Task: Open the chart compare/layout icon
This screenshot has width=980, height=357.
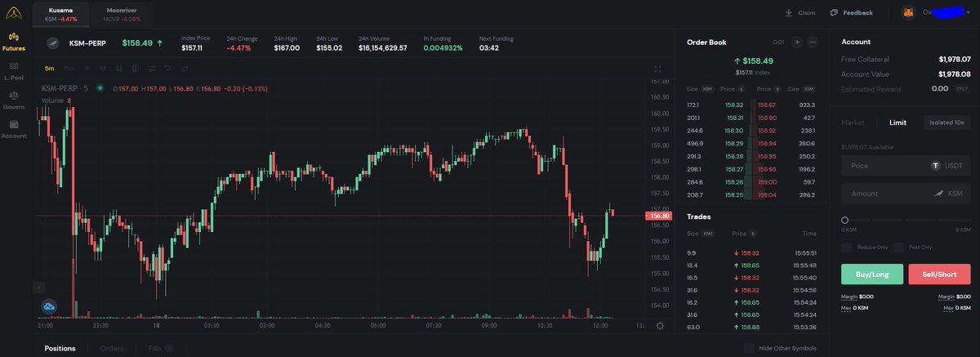Action: [135, 69]
